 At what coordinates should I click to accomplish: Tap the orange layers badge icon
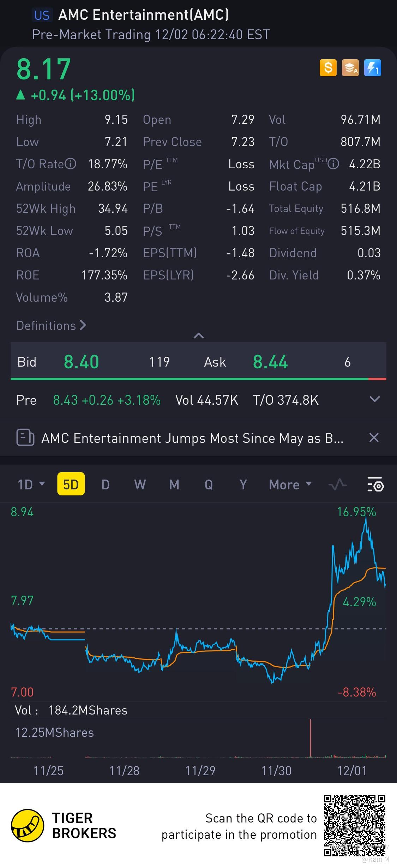pyautogui.click(x=350, y=68)
